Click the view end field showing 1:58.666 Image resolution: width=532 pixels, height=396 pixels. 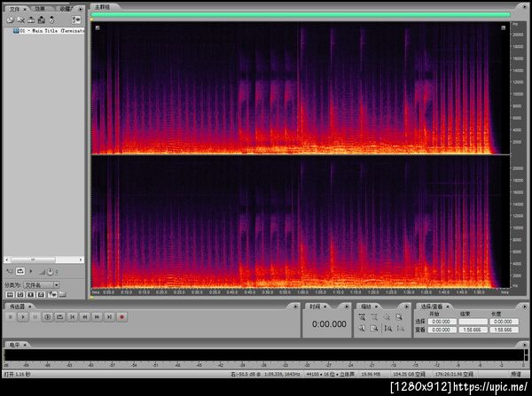pyautogui.click(x=473, y=330)
